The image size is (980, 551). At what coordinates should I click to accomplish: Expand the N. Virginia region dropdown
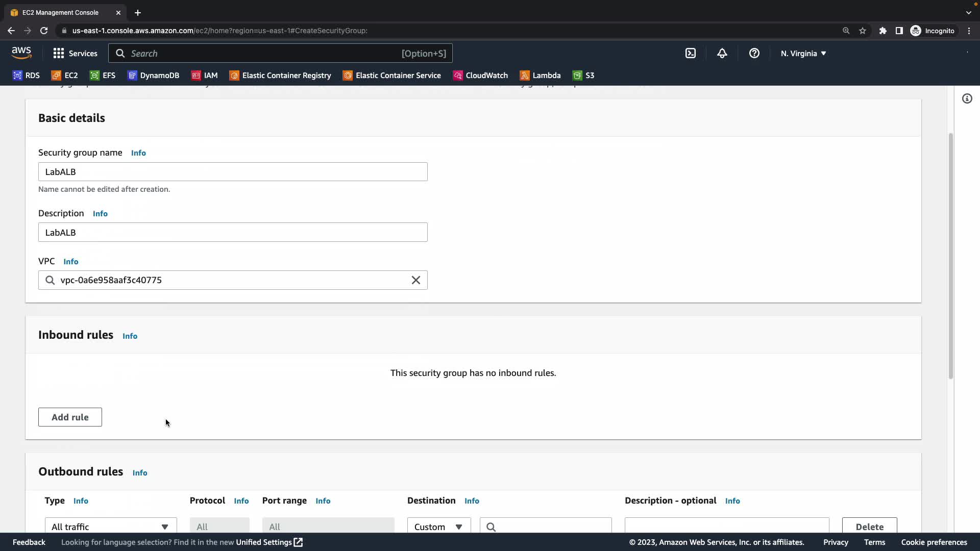[803, 54]
